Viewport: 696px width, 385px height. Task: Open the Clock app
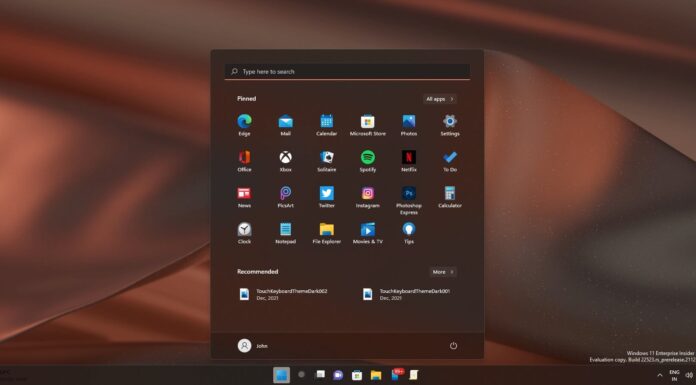pyautogui.click(x=244, y=233)
